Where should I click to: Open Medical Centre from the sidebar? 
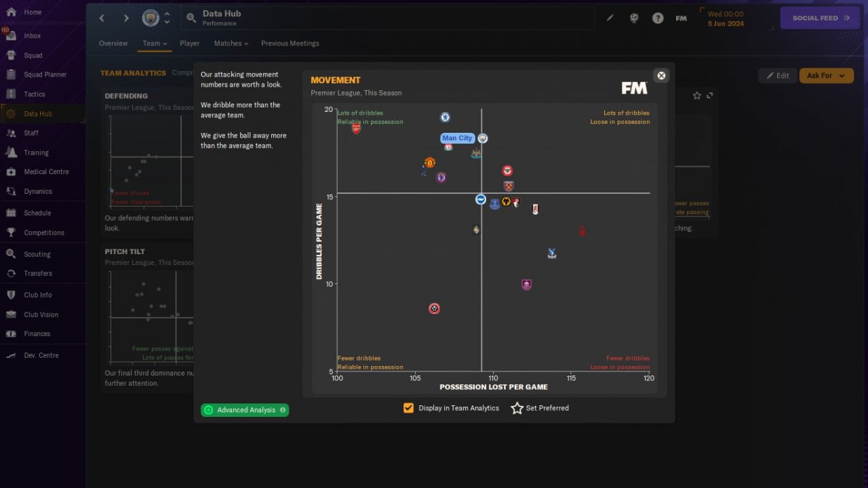[46, 171]
